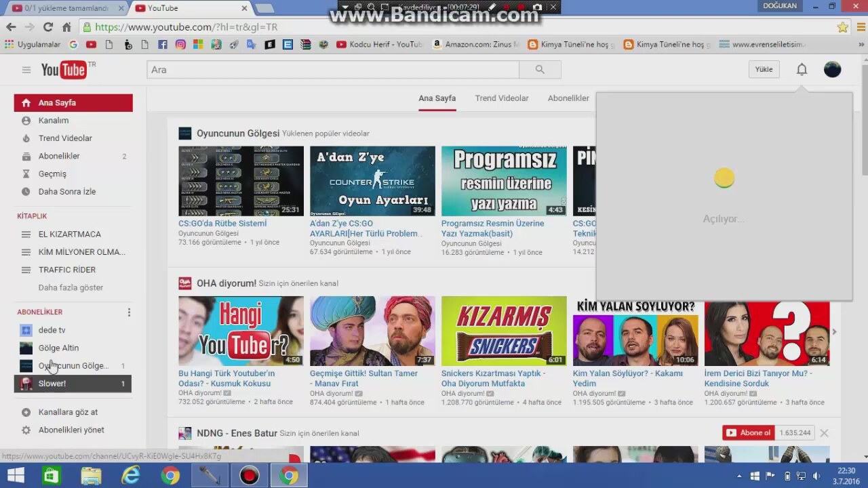Image resolution: width=868 pixels, height=488 pixels.
Task: Open NDNG - Enes Batur channel
Action: click(x=237, y=433)
